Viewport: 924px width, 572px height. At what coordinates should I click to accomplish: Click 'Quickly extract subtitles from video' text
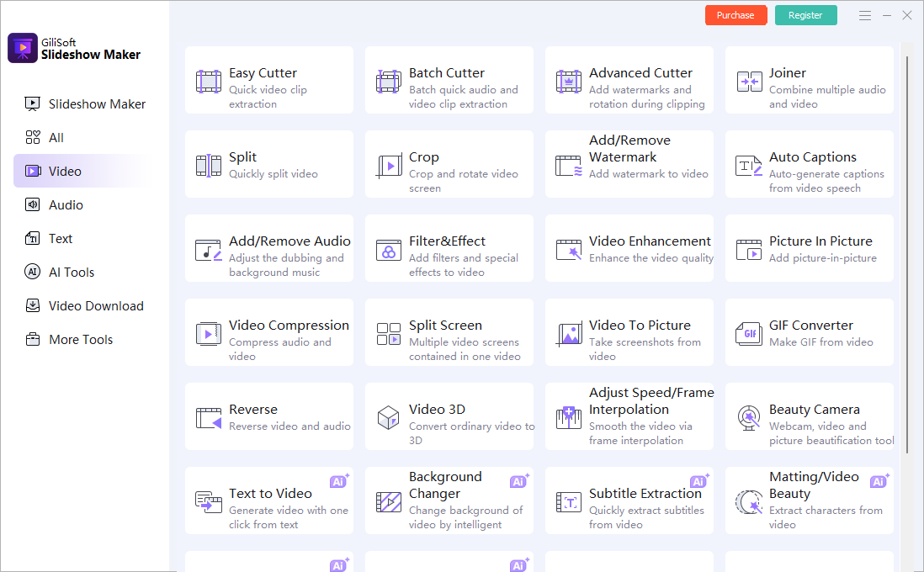click(646, 517)
